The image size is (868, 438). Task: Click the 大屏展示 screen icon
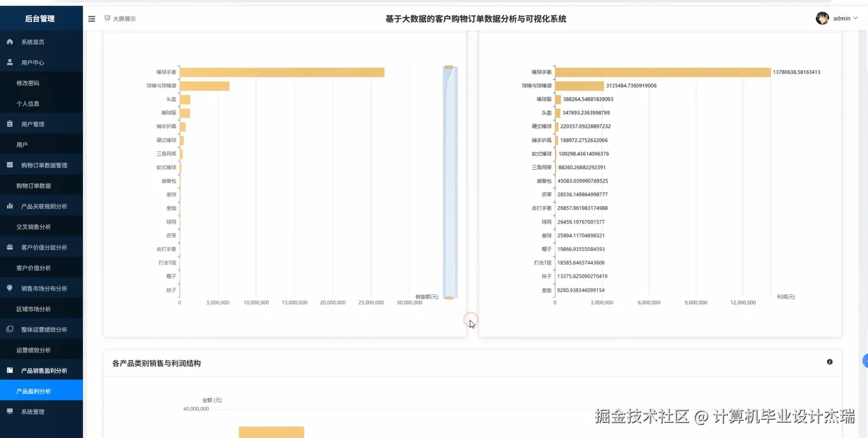point(108,19)
